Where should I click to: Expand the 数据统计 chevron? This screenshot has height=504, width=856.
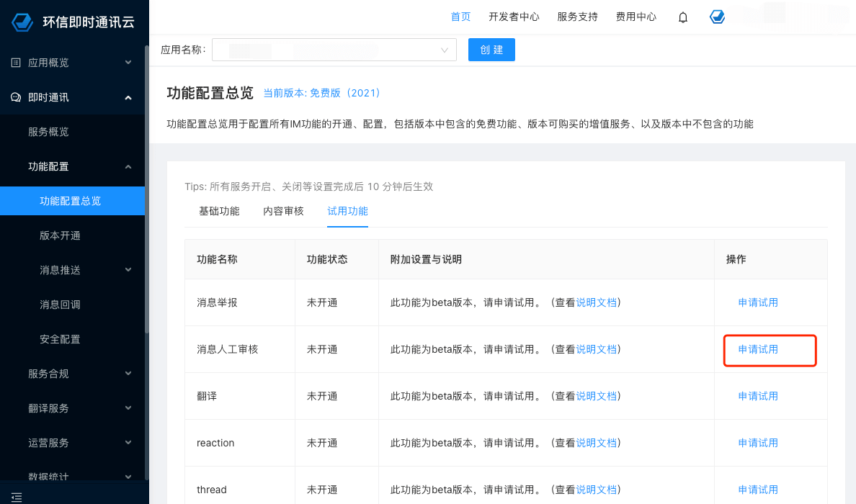coord(128,477)
